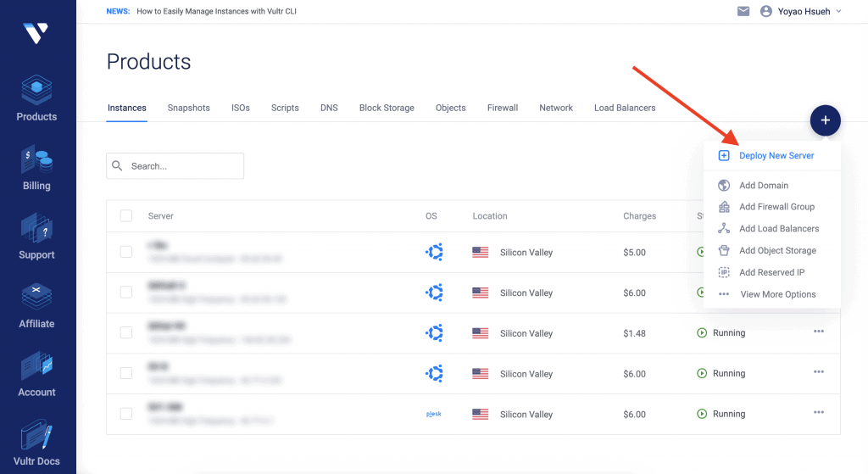
Task: Expand View More Options in menu
Action: (x=777, y=294)
